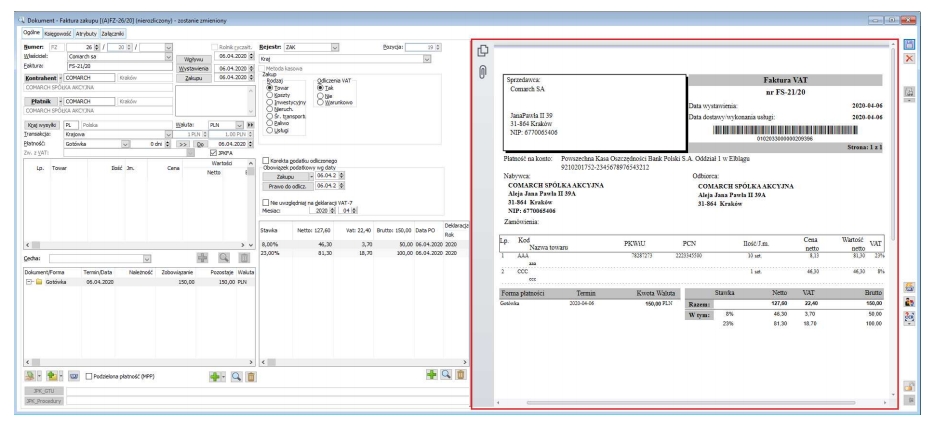Click the blue card icon near MPP checkbox

click(x=74, y=377)
